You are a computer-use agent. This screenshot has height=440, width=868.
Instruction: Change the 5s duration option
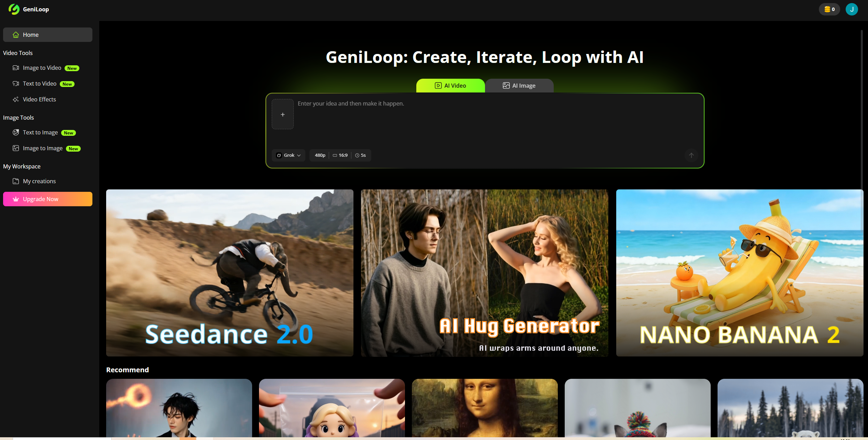[x=361, y=155]
